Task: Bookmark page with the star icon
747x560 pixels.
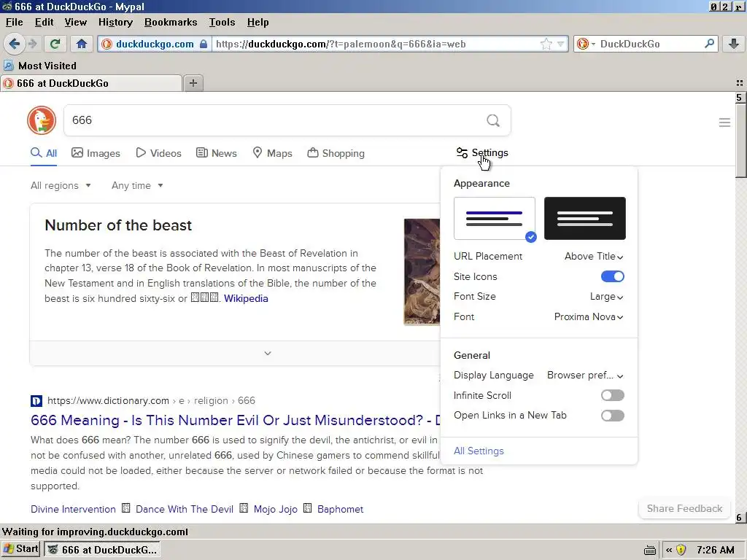Action: 546,44
